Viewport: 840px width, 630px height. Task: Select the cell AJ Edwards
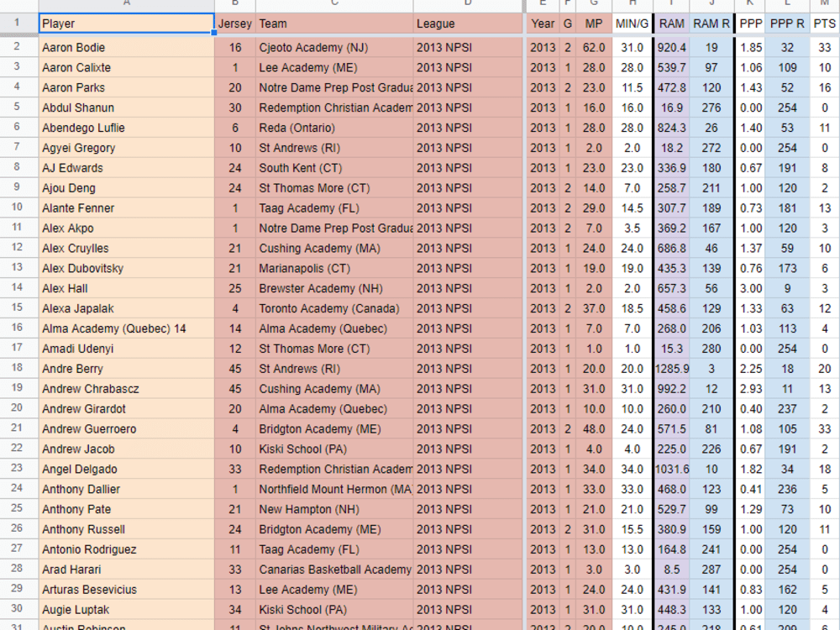click(127, 168)
